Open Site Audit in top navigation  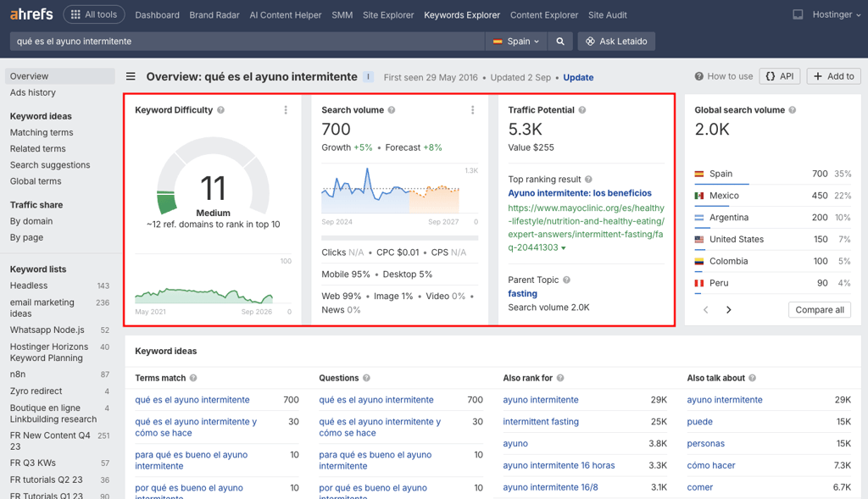click(607, 15)
